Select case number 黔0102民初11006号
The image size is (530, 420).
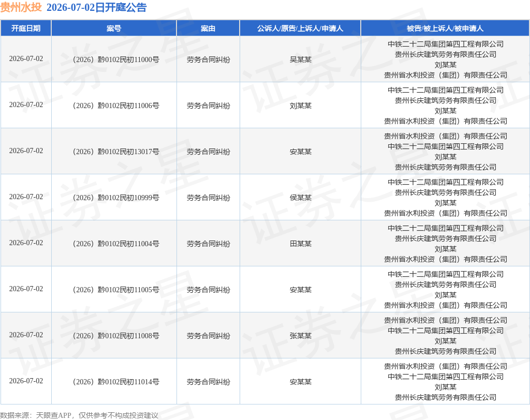point(116,106)
